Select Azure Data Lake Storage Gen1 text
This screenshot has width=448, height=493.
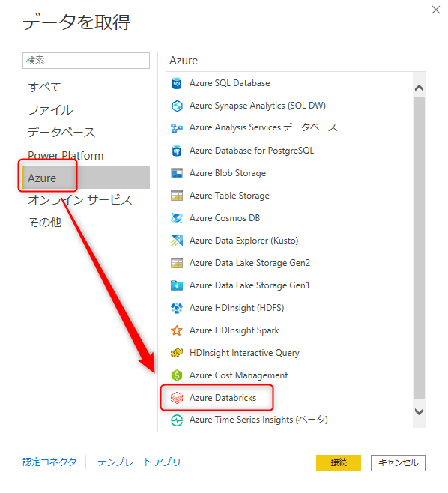pyautogui.click(x=249, y=285)
